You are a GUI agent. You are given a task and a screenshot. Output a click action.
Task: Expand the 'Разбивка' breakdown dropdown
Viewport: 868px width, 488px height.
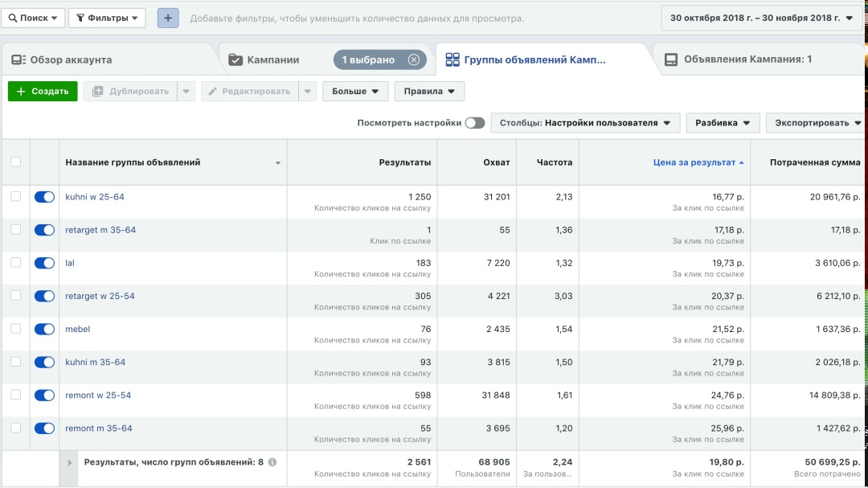tap(723, 123)
